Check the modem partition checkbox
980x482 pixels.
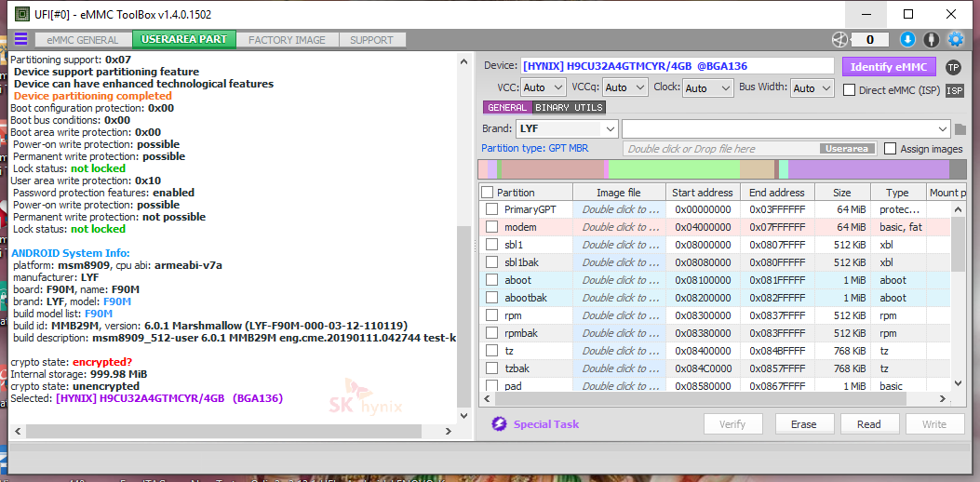[491, 227]
